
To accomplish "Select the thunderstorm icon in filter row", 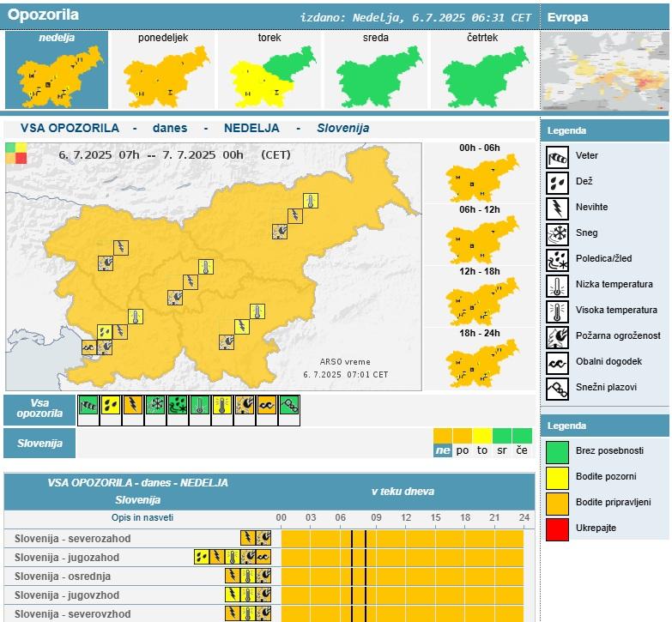I will [133, 406].
